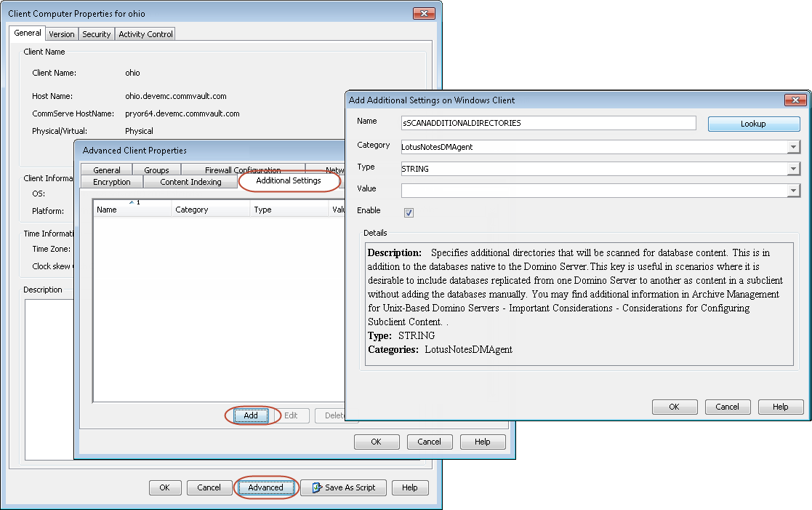
Task: Open the Advanced client properties button
Action: (265, 487)
